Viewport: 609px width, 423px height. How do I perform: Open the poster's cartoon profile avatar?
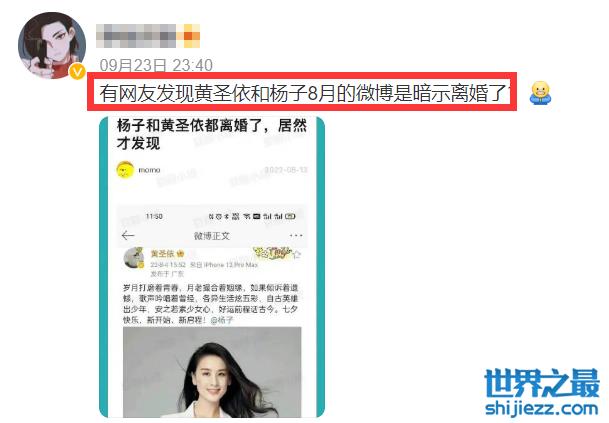52,45
